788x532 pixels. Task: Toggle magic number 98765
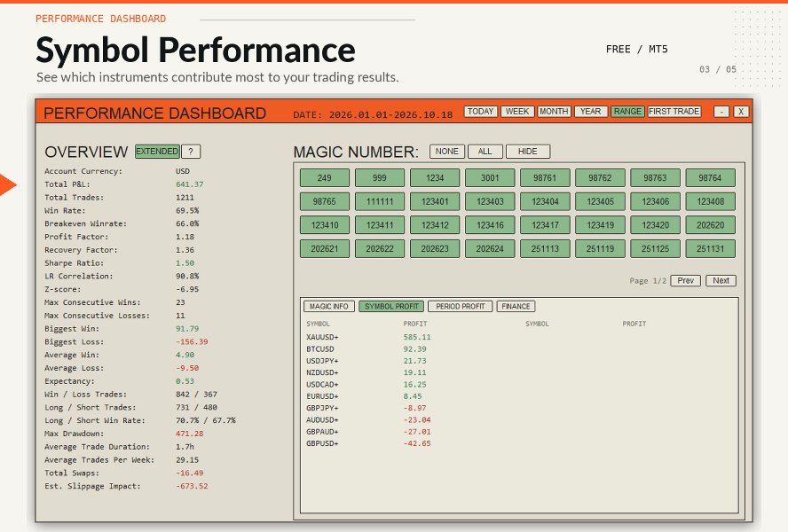[325, 201]
